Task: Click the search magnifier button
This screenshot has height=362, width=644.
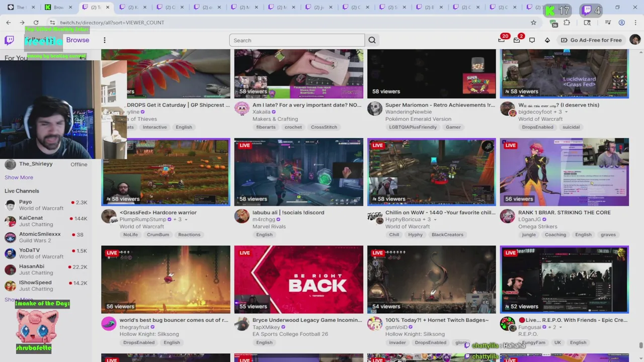Action: (x=372, y=40)
